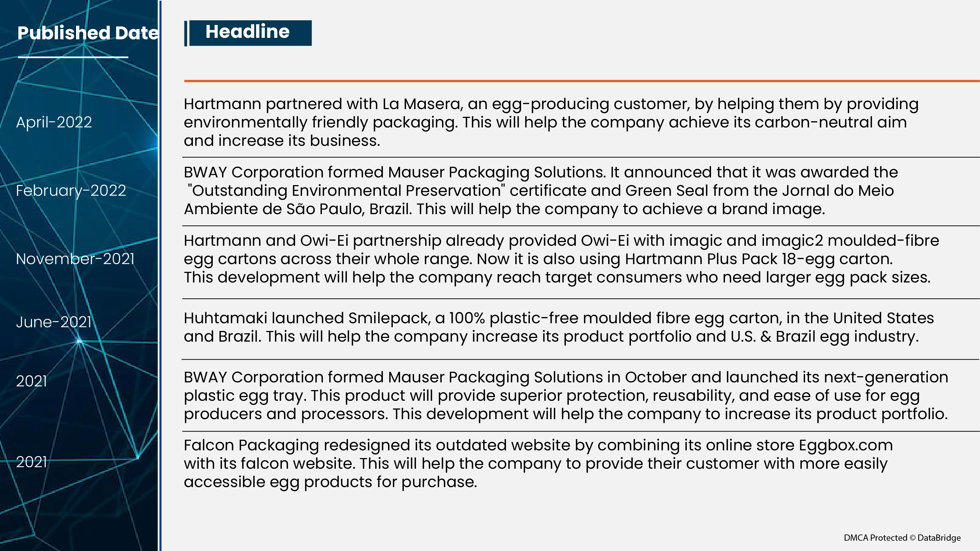Select the Hartmann and La Masera partnership headline
Screen dimensions: 980x551
(x=551, y=122)
